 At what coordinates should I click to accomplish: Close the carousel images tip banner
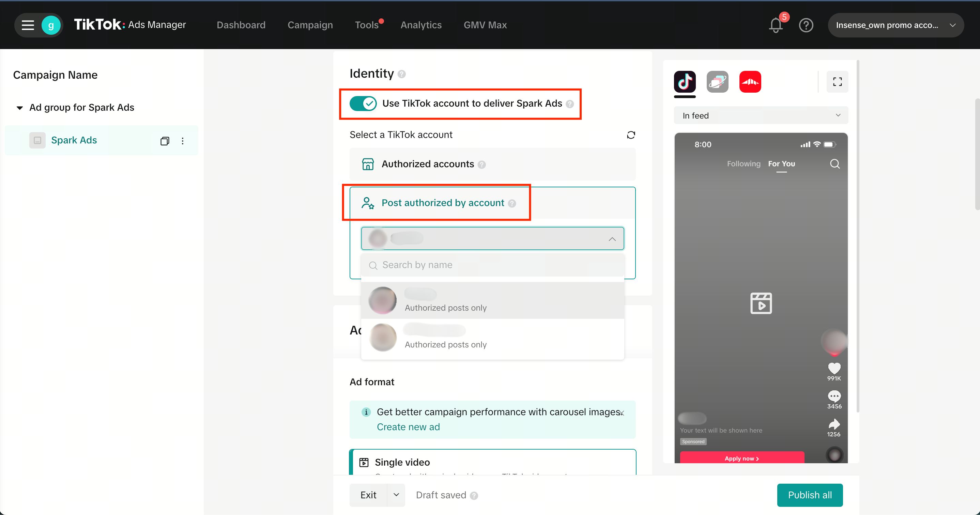pyautogui.click(x=622, y=413)
